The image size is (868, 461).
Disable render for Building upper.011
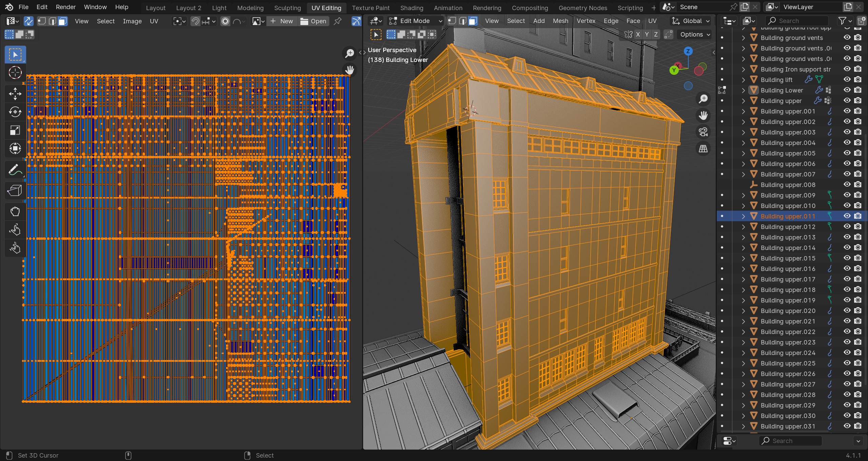click(858, 216)
